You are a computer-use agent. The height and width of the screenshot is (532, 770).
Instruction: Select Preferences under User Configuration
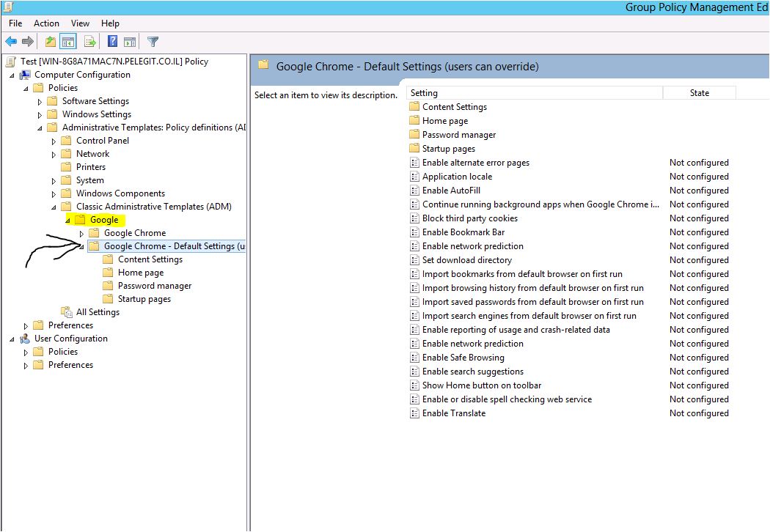point(70,365)
